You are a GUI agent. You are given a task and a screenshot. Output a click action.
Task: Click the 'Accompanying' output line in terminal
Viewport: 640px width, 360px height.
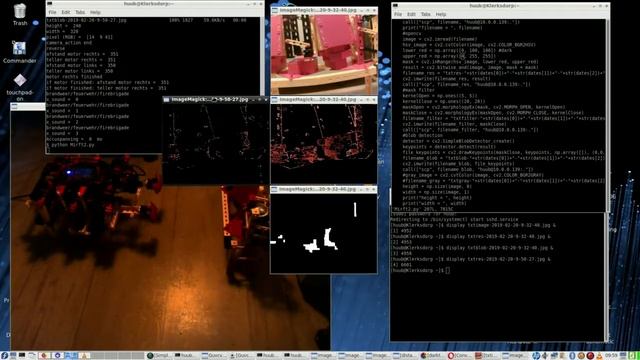[x=74, y=139]
